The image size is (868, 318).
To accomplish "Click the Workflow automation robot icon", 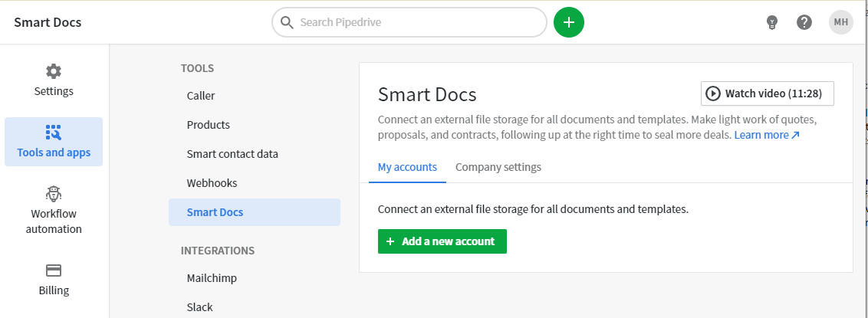I will click(54, 194).
